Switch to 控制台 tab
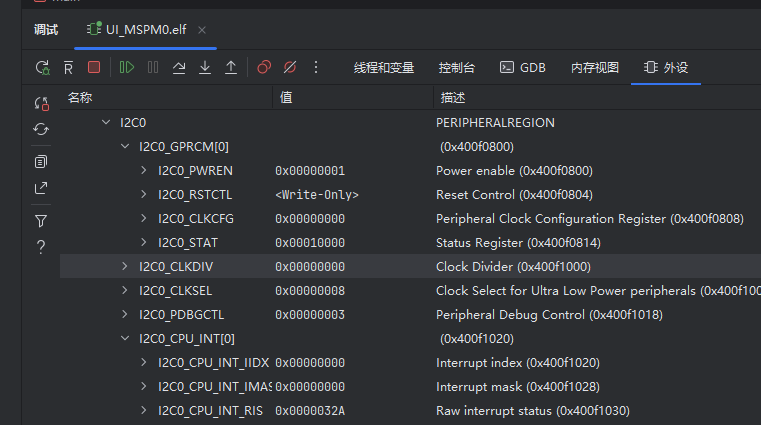761x425 pixels. tap(456, 67)
